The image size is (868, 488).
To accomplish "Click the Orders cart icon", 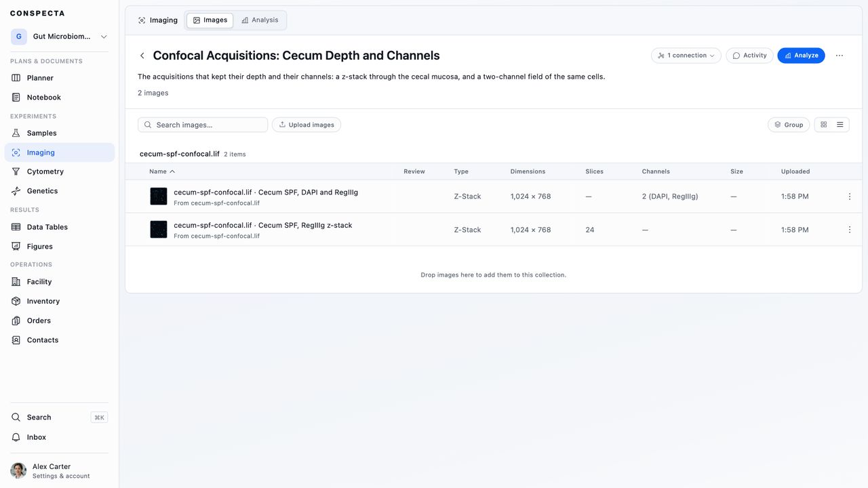I will 16,321.
